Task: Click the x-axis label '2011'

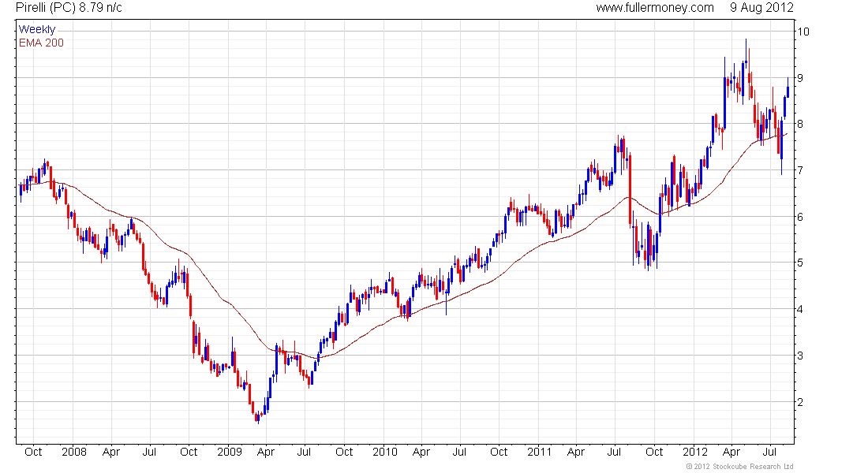Action: point(539,452)
